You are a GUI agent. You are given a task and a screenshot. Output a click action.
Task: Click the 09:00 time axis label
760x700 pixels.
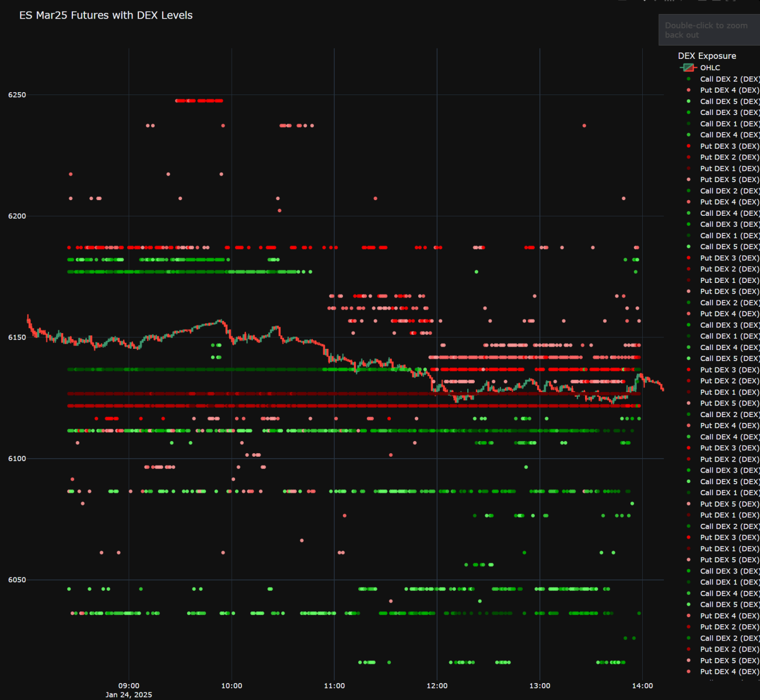tap(129, 686)
